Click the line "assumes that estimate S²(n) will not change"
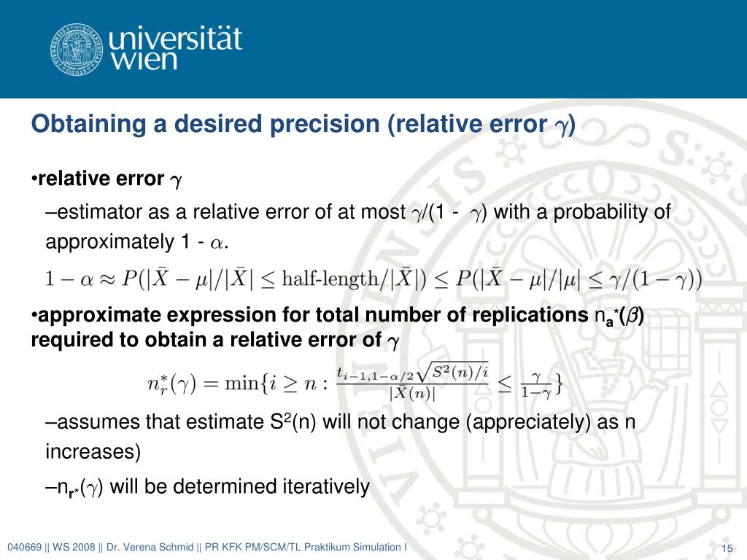Image resolution: width=747 pixels, height=560 pixels. (x=341, y=422)
